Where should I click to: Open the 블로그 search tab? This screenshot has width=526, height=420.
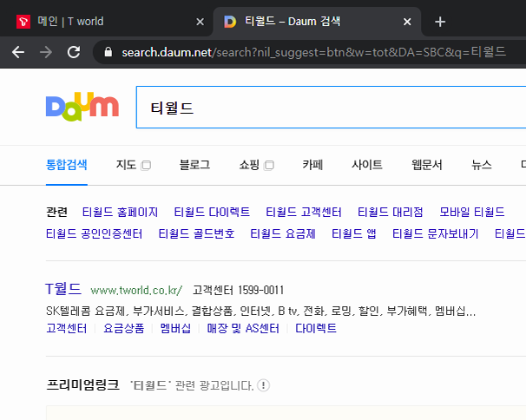point(195,165)
